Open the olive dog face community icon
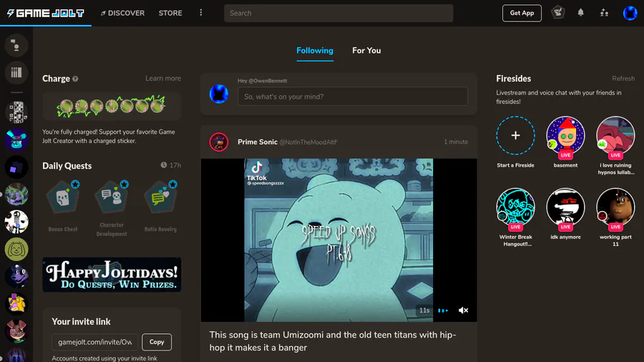Viewport: 644px width, 362px height. click(x=16, y=249)
